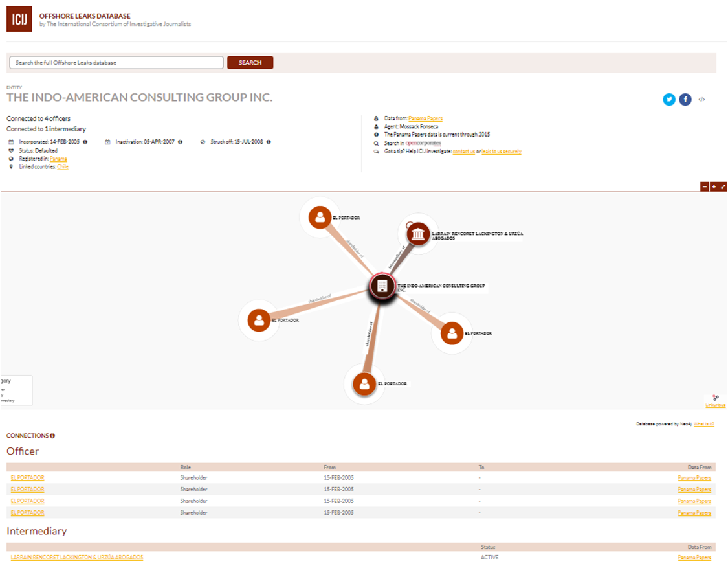
Task: Select the leftmost El Portador graph node
Action: [x=259, y=320]
